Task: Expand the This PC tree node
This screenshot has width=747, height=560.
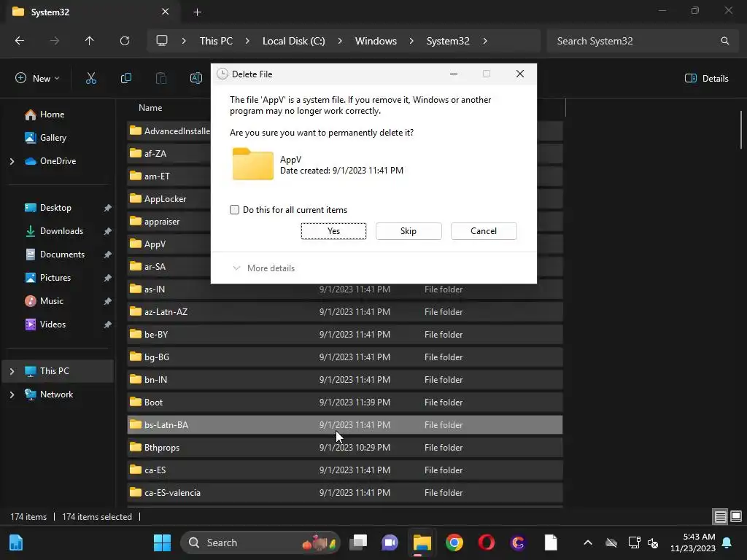Action: 12,371
